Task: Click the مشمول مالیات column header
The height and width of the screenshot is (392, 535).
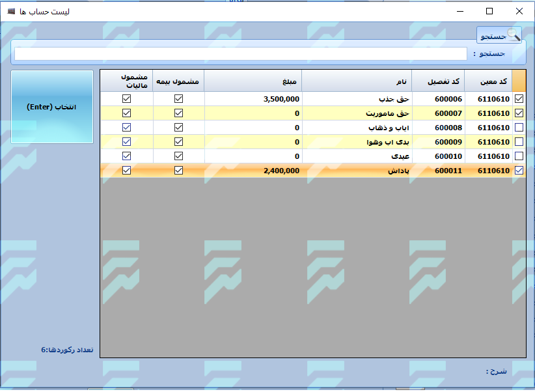Action: pyautogui.click(x=126, y=81)
